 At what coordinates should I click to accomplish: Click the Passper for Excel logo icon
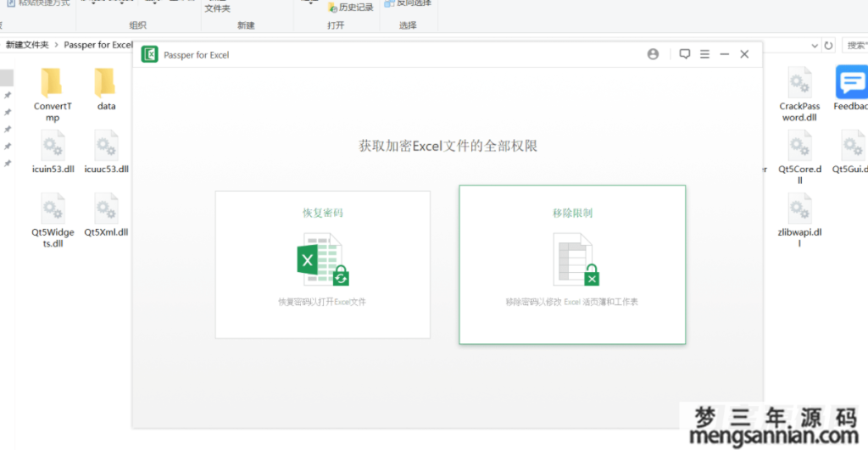point(149,54)
